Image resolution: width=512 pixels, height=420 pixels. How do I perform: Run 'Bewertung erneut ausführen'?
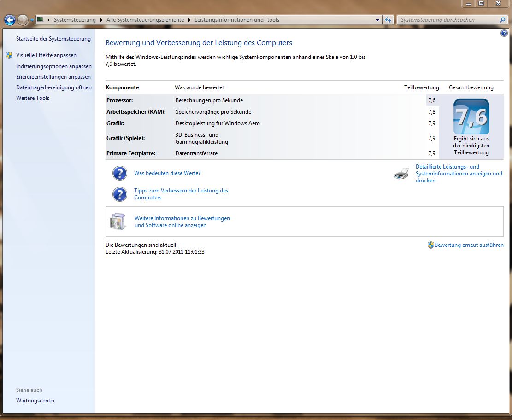click(469, 245)
